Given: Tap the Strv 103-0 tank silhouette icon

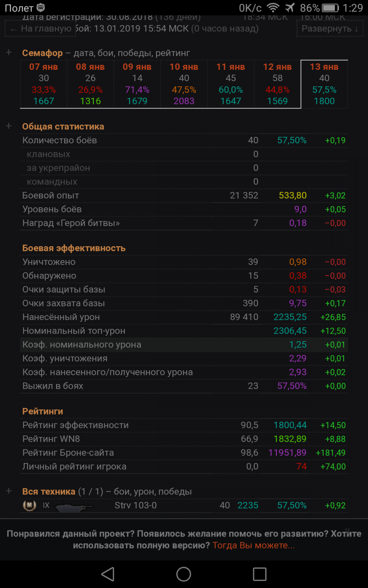Looking at the screenshot, I should [x=74, y=506].
